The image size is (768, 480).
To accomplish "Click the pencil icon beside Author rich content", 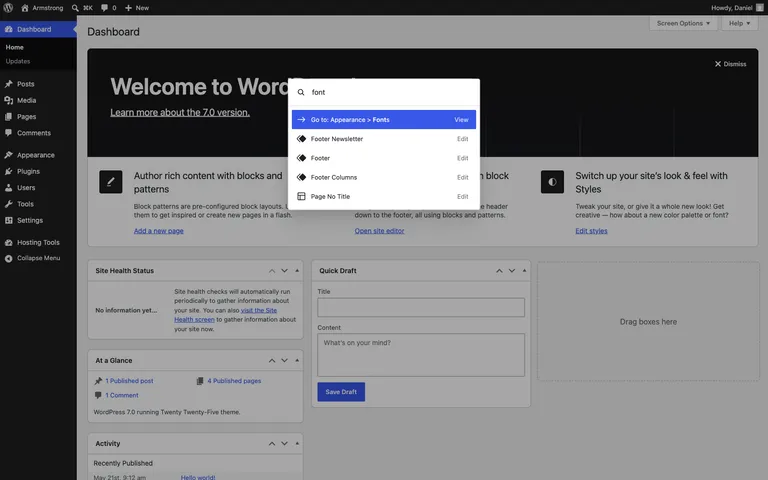I will (111, 182).
